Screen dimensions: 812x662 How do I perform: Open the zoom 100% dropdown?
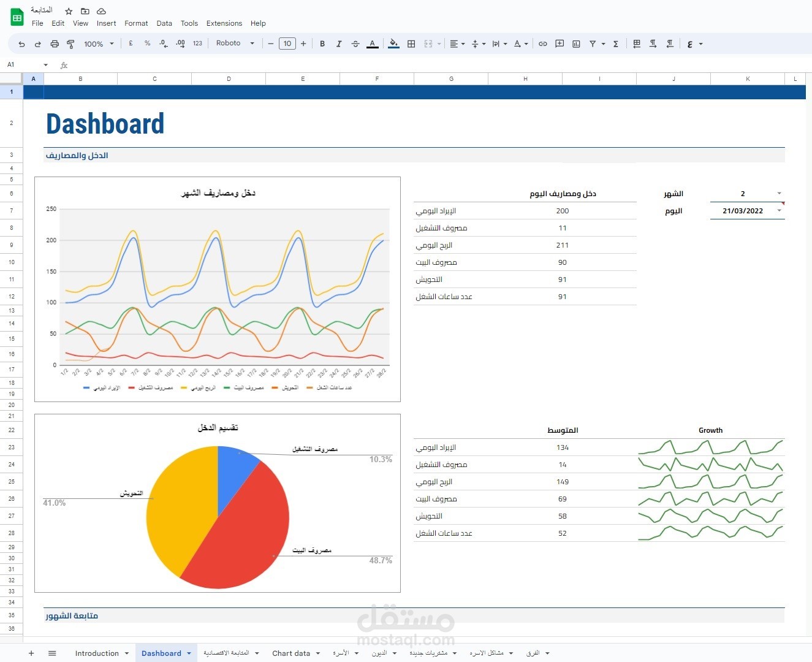pos(99,44)
